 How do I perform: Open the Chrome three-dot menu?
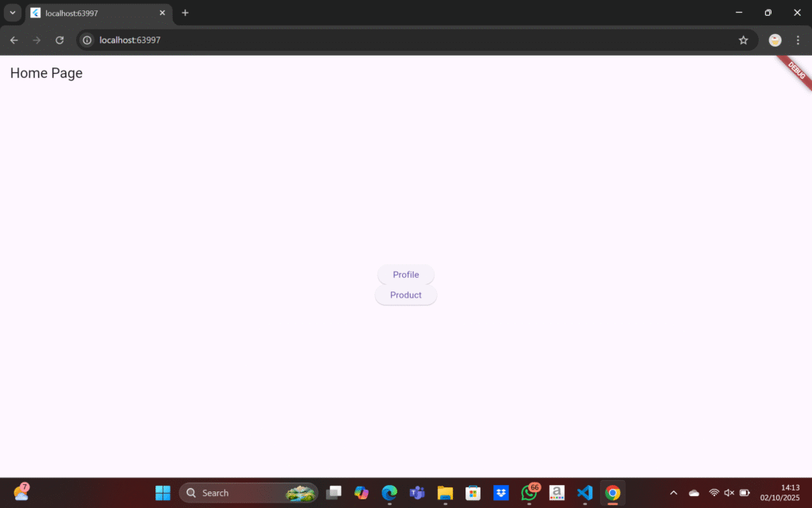pyautogui.click(x=798, y=40)
